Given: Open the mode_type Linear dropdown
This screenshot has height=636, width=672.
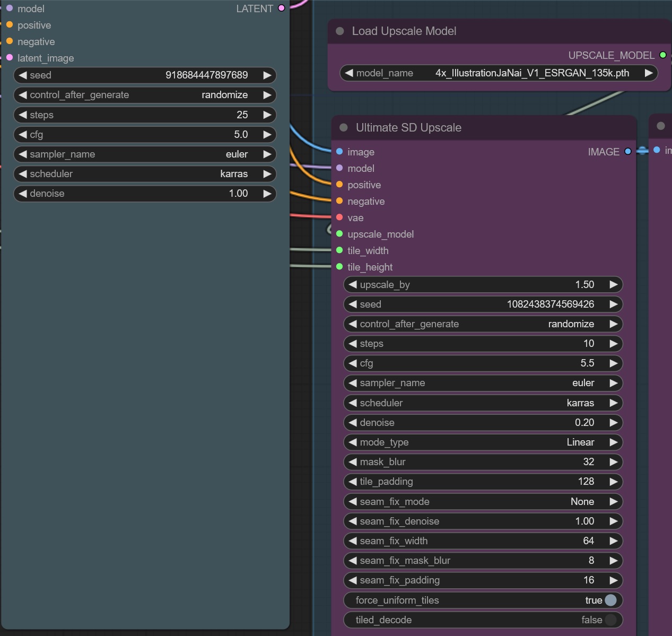Looking at the screenshot, I should [x=483, y=442].
